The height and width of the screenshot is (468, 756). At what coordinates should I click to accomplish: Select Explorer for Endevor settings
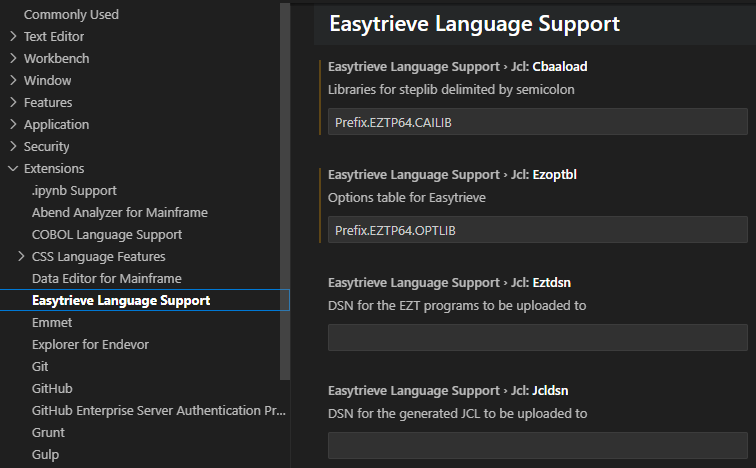coord(92,344)
